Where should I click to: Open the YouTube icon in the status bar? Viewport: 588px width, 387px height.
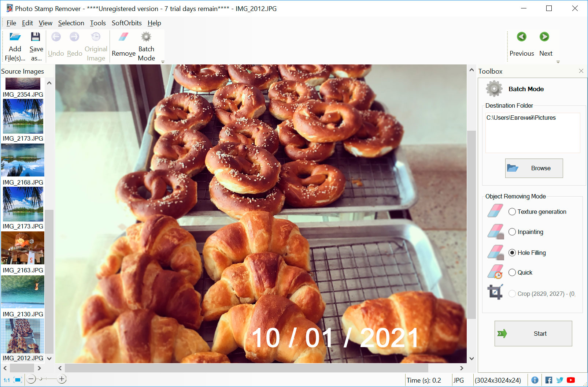tap(571, 380)
